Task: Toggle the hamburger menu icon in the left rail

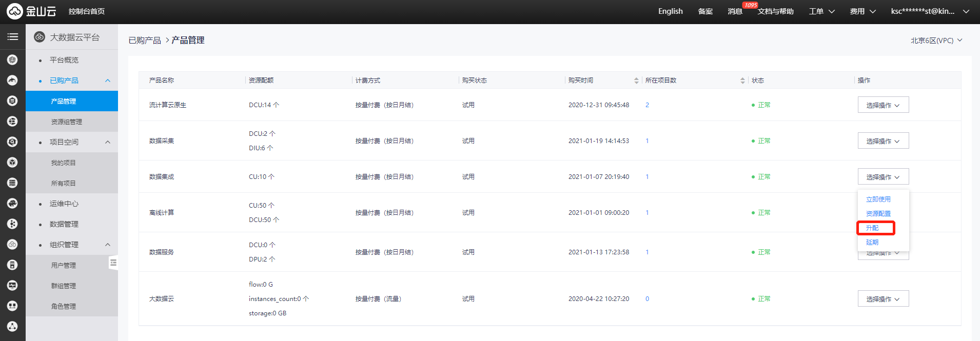Action: pyautogui.click(x=13, y=37)
